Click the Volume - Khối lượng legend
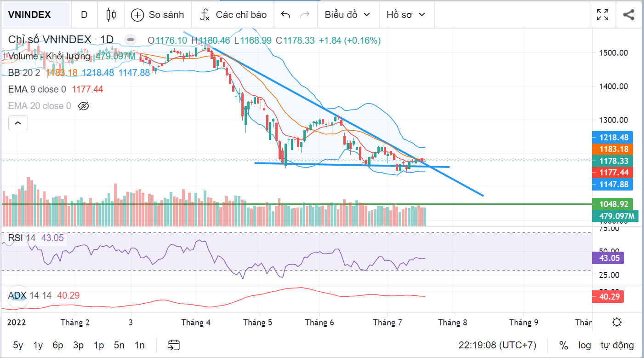644x358 pixels. [49, 57]
